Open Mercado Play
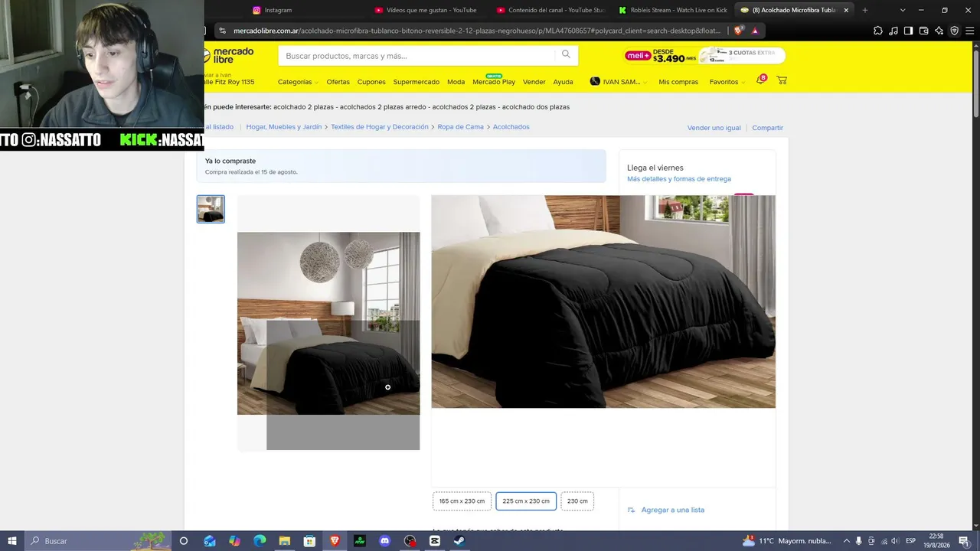The image size is (980, 551). [494, 82]
